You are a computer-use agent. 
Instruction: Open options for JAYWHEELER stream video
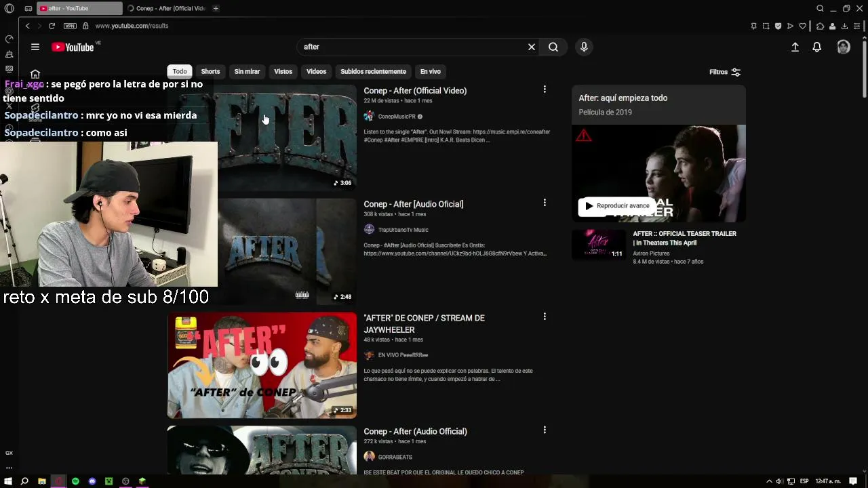click(545, 317)
